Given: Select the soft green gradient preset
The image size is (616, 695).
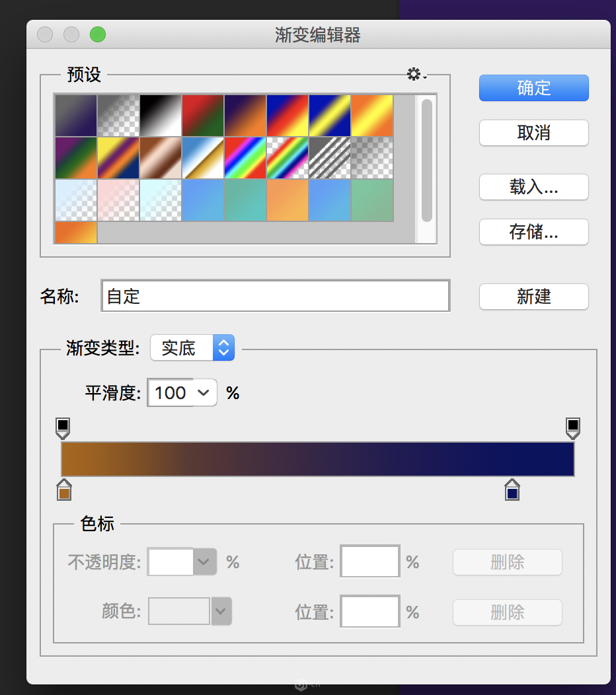Looking at the screenshot, I should click(x=372, y=200).
